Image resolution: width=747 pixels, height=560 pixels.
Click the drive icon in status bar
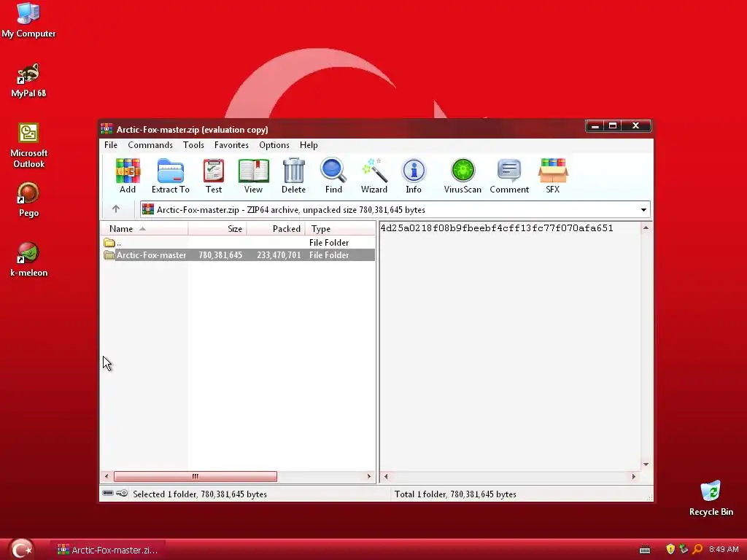(x=108, y=494)
